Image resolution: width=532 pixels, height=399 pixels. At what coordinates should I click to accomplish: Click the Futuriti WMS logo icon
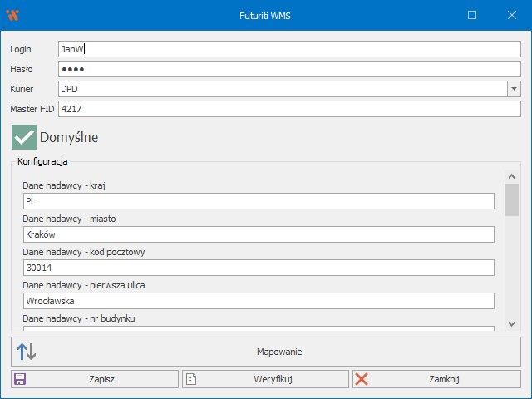point(12,15)
